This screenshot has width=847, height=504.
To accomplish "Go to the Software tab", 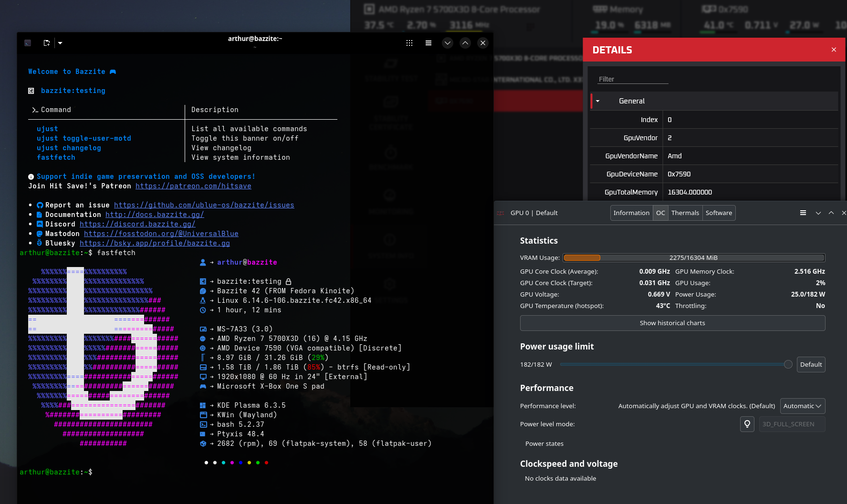I will pyautogui.click(x=719, y=213).
